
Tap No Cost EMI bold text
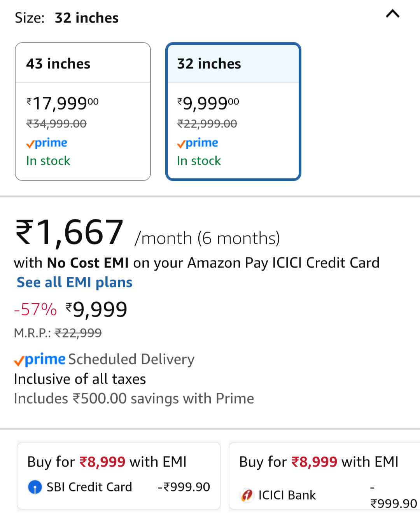(88, 263)
